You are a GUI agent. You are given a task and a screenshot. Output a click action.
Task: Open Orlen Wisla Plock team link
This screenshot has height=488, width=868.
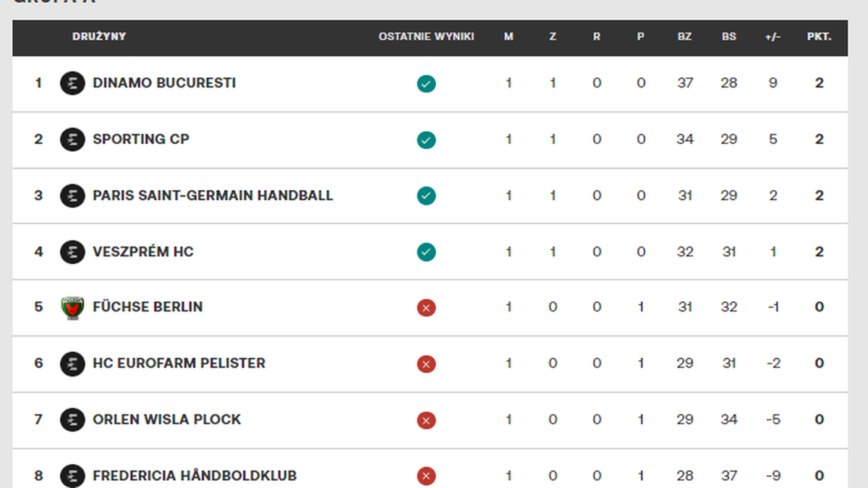(x=166, y=419)
